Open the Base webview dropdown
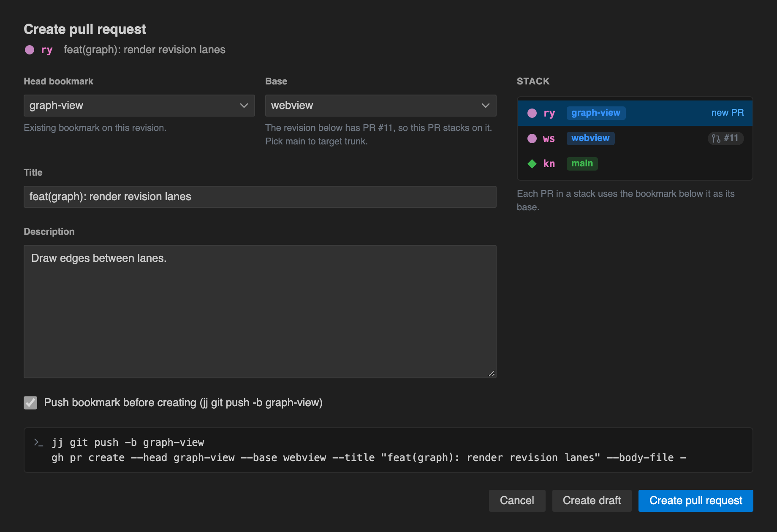 [x=380, y=106]
